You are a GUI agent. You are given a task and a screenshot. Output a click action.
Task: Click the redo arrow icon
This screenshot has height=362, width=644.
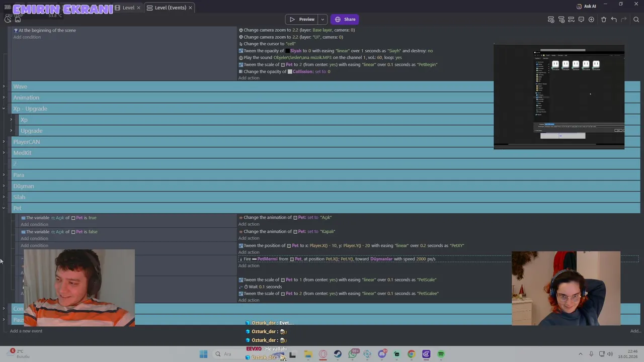click(624, 20)
